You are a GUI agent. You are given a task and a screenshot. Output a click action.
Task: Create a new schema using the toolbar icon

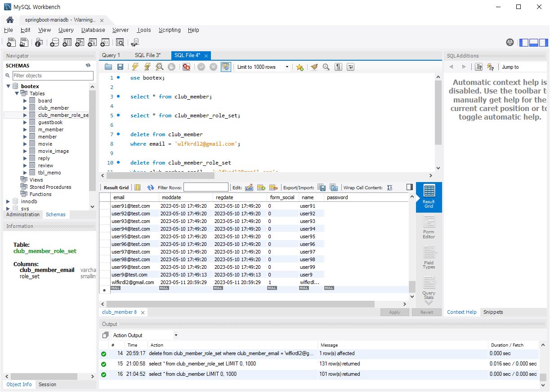[x=54, y=42]
